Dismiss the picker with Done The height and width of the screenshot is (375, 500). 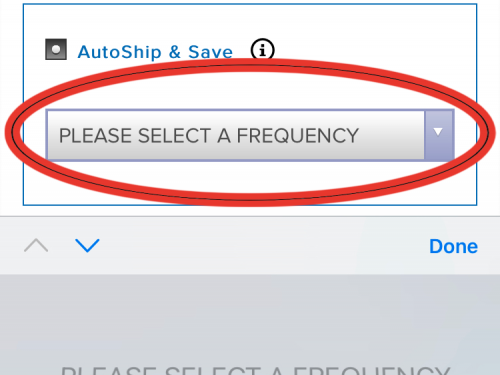pyautogui.click(x=453, y=246)
